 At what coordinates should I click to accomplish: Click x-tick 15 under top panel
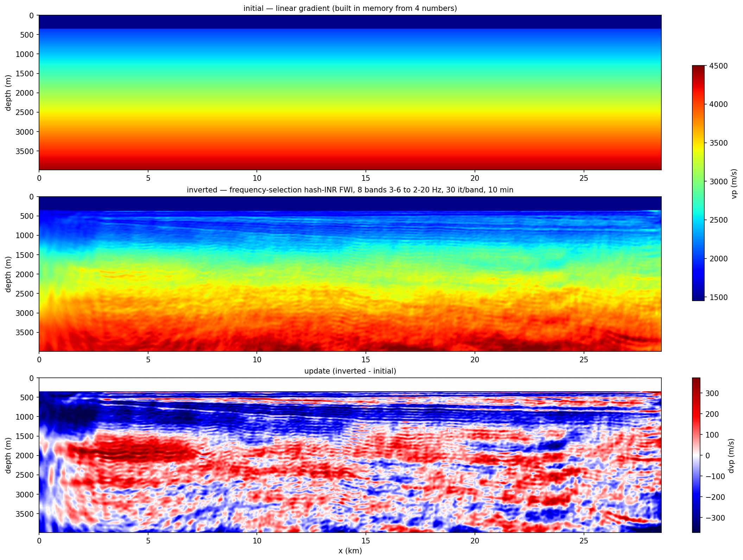tap(366, 178)
